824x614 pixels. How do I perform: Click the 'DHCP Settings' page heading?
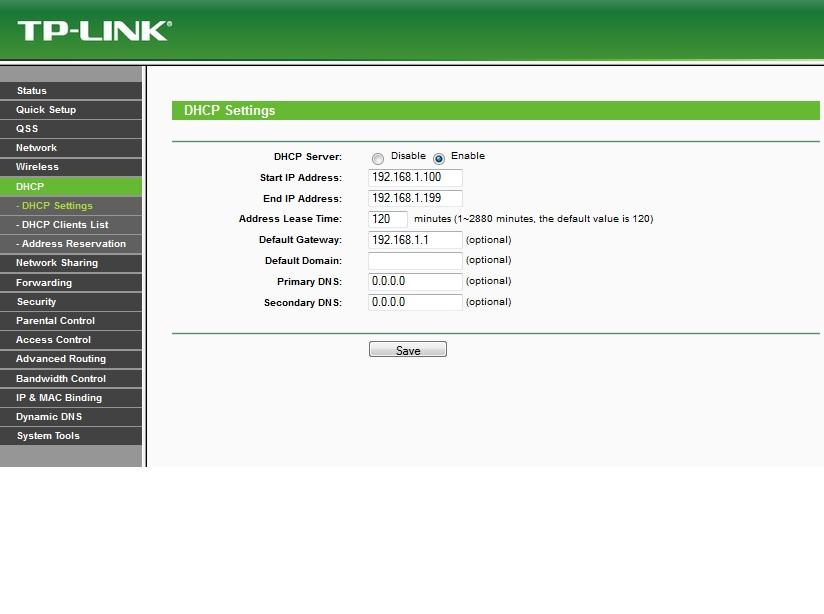click(230, 110)
